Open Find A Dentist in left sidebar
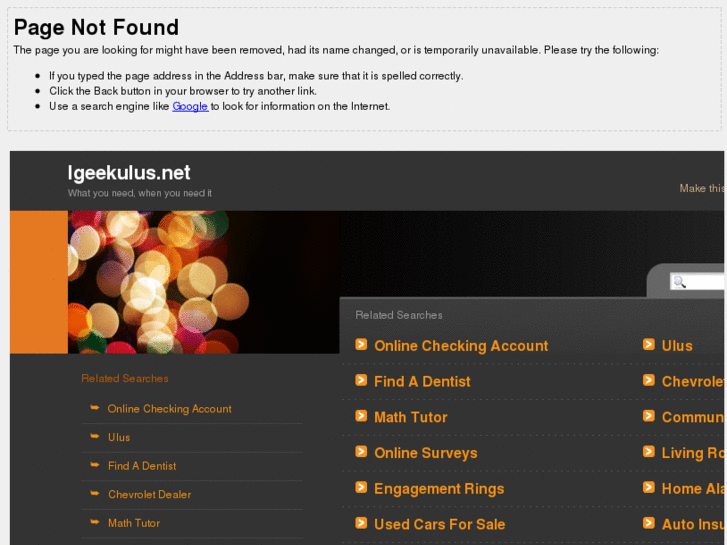This screenshot has width=727, height=545. (x=142, y=466)
